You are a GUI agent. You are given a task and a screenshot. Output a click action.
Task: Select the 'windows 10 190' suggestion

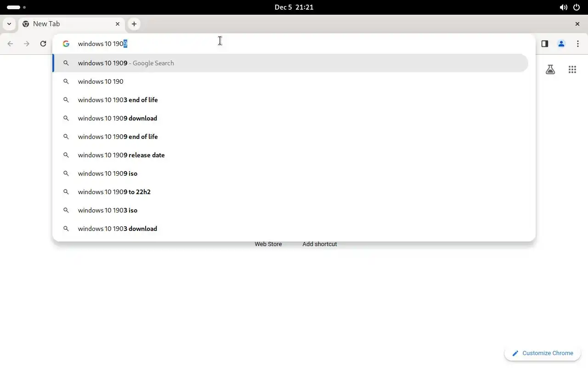click(x=290, y=81)
